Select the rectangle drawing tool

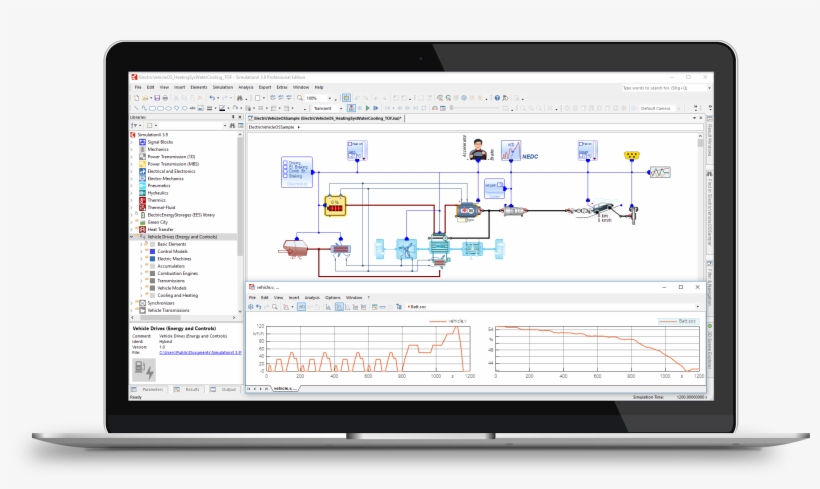point(152,108)
